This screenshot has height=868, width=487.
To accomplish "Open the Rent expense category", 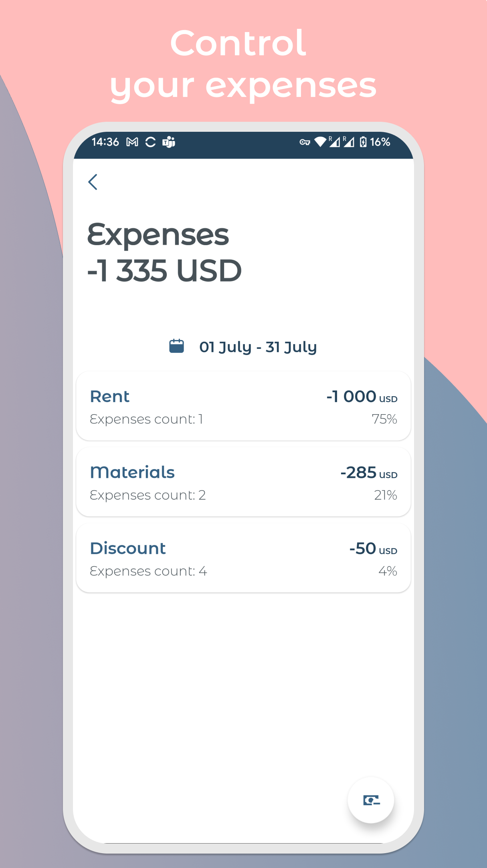I will point(243,406).
